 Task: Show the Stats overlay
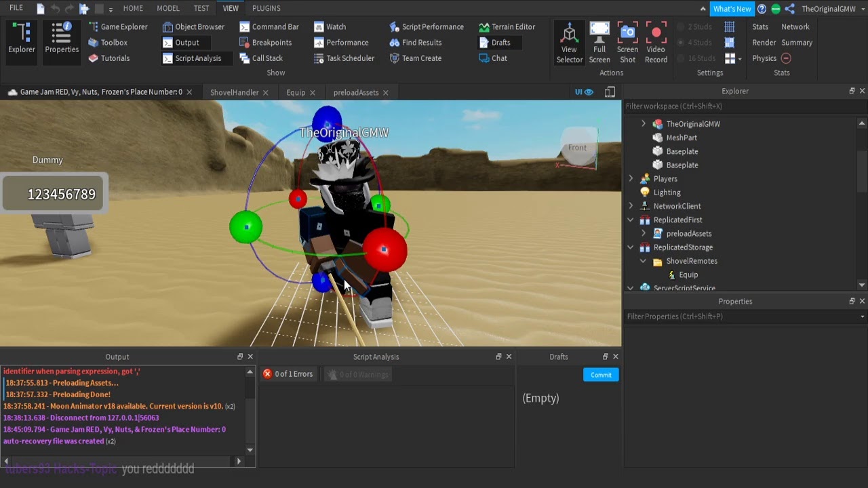[x=760, y=27]
